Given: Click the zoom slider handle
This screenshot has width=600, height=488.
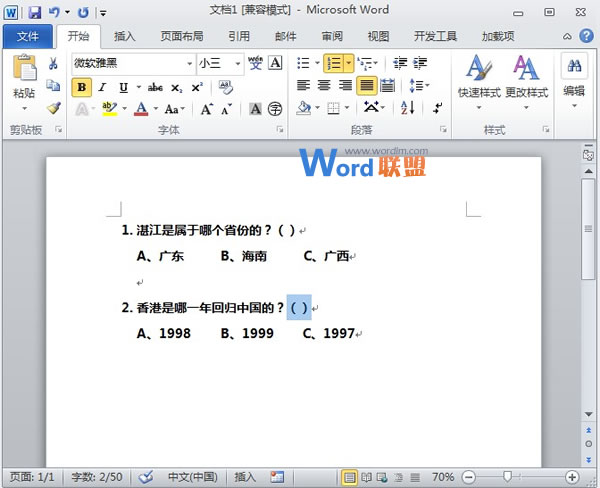Looking at the screenshot, I should pyautogui.click(x=507, y=477).
